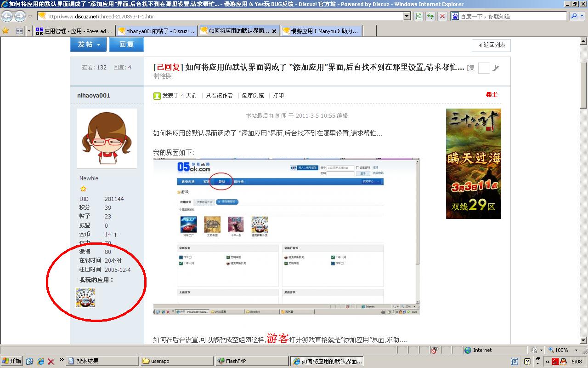Open the thread title link

coord(325,68)
